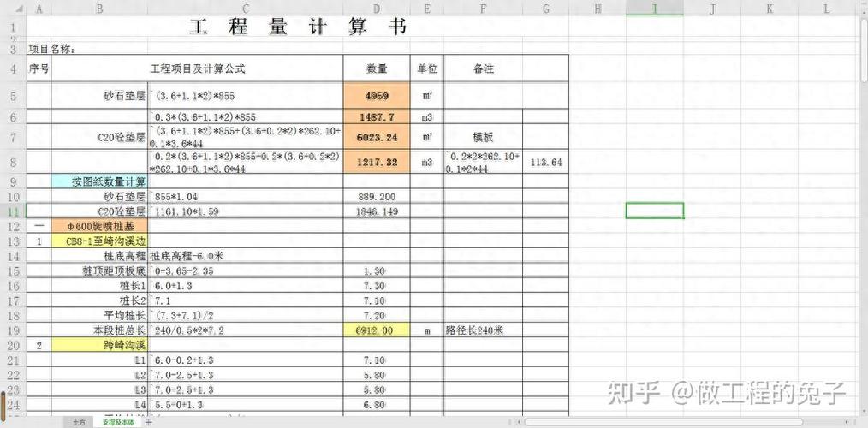Click the L1 label cell

(99, 360)
